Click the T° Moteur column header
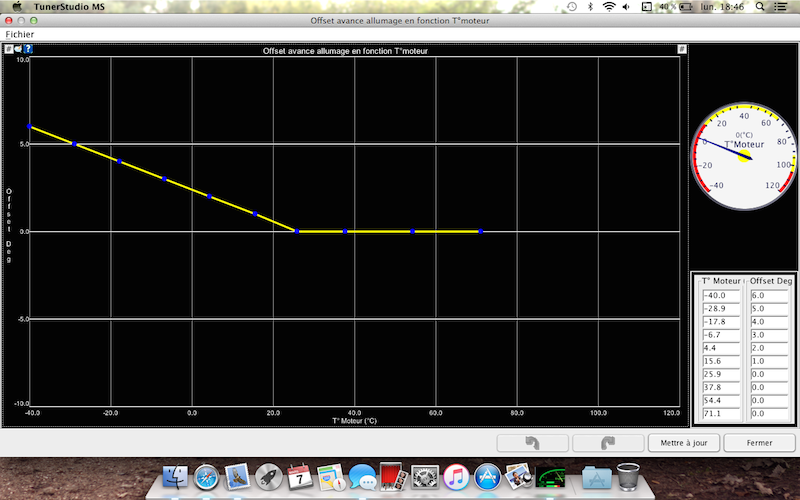Screen dimensions: 800x500 tap(721, 281)
